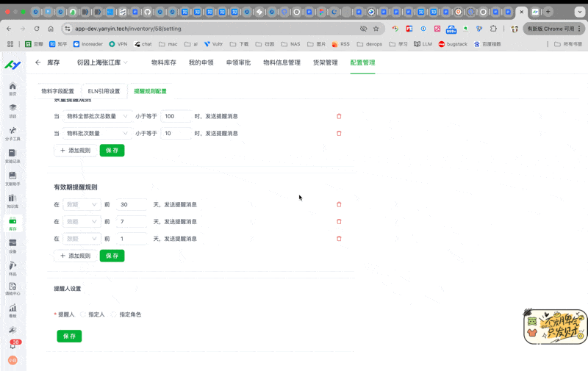Open 看板 dashboard in the sidebar
This screenshot has width=588, height=371.
(12, 311)
